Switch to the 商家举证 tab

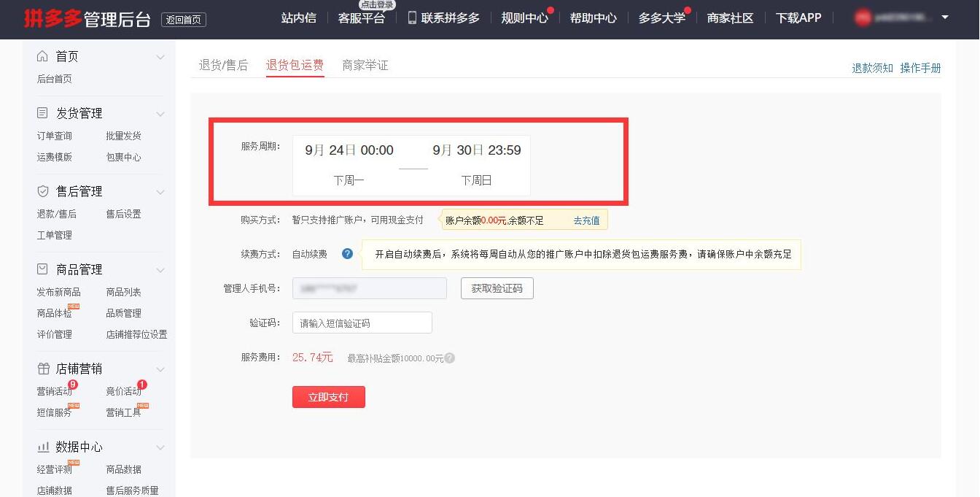tap(365, 65)
